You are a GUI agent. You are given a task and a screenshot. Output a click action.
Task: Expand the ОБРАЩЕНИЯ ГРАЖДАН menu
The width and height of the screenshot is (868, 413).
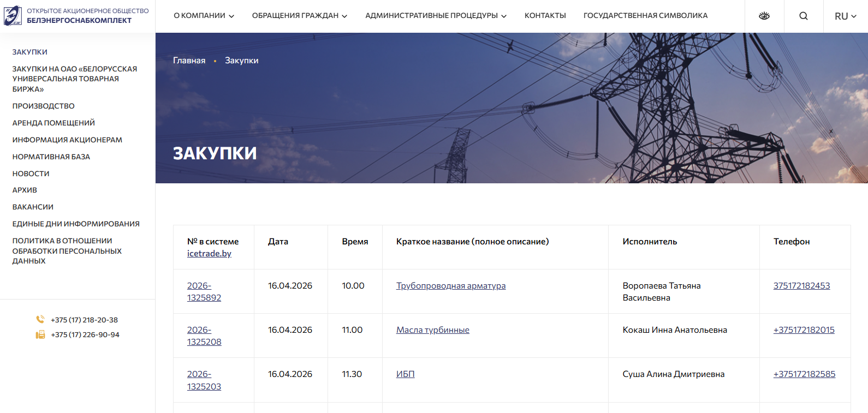click(x=300, y=16)
